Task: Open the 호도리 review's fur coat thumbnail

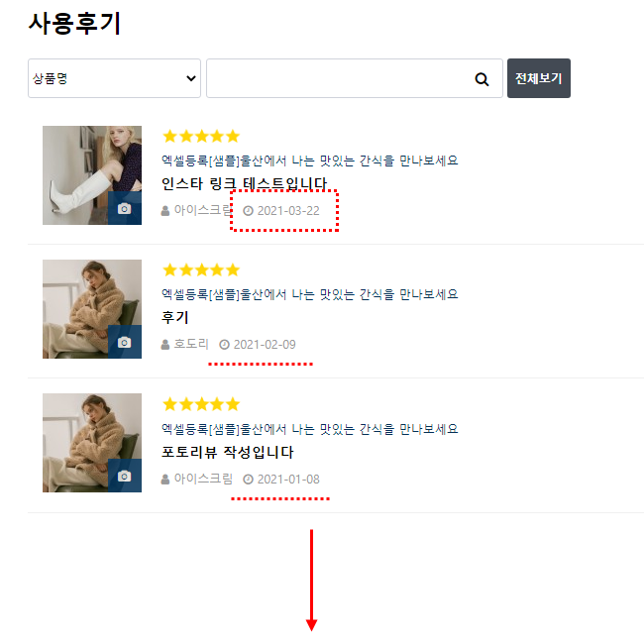Action: click(x=92, y=309)
